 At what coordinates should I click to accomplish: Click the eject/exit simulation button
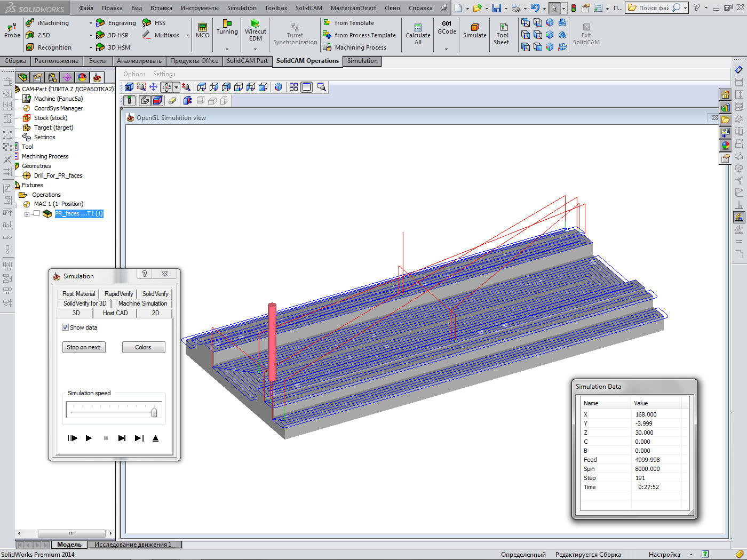click(155, 438)
